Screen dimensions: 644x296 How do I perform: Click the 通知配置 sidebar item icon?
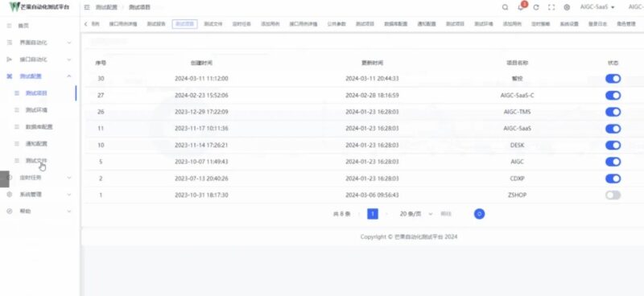click(x=17, y=144)
